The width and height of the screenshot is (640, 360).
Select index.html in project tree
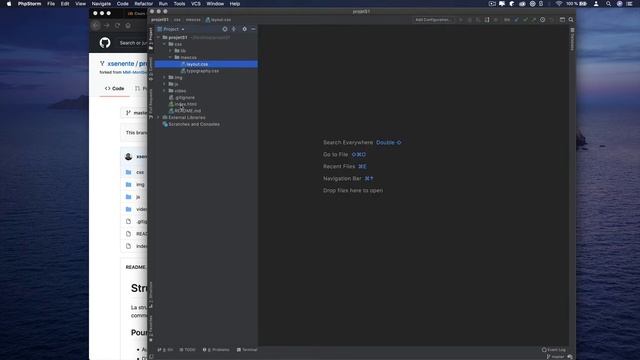[x=185, y=104]
